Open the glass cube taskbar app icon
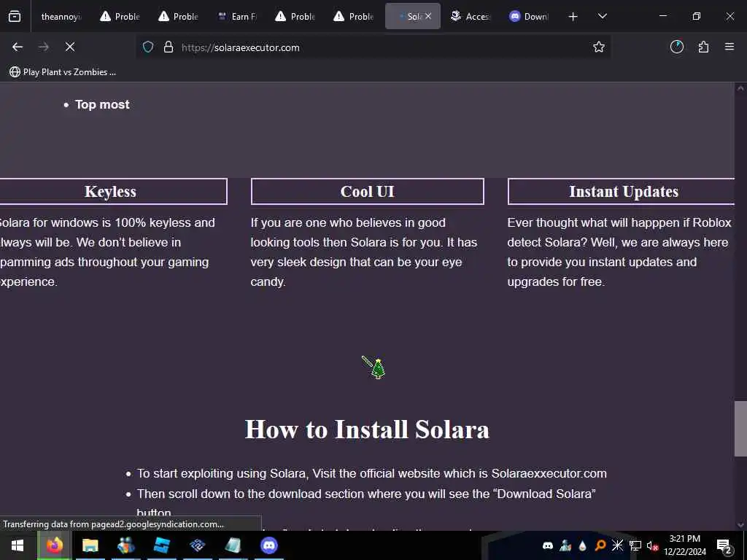747x560 pixels. coord(233,545)
